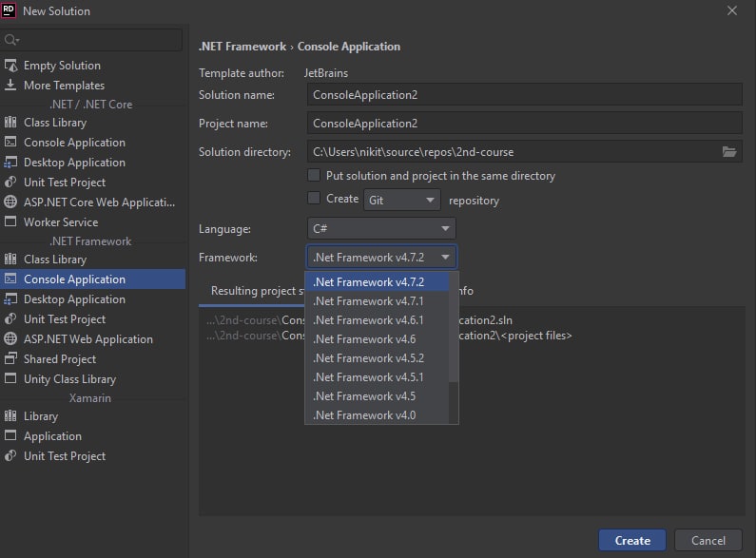Viewport: 756px width, 558px height.
Task: Click the .NET Framework Desktop Application icon
Action: (x=10, y=298)
